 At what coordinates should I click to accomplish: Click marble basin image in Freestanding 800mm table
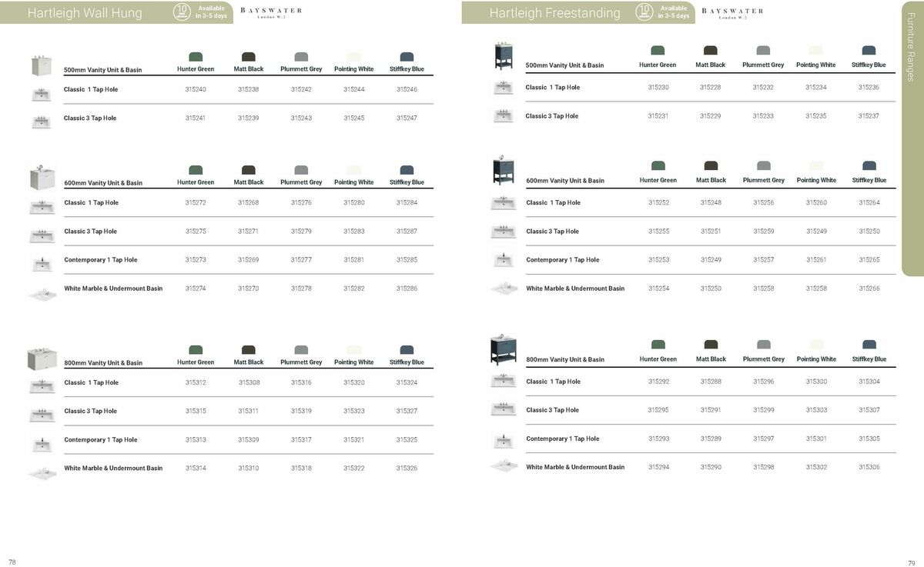coord(504,465)
